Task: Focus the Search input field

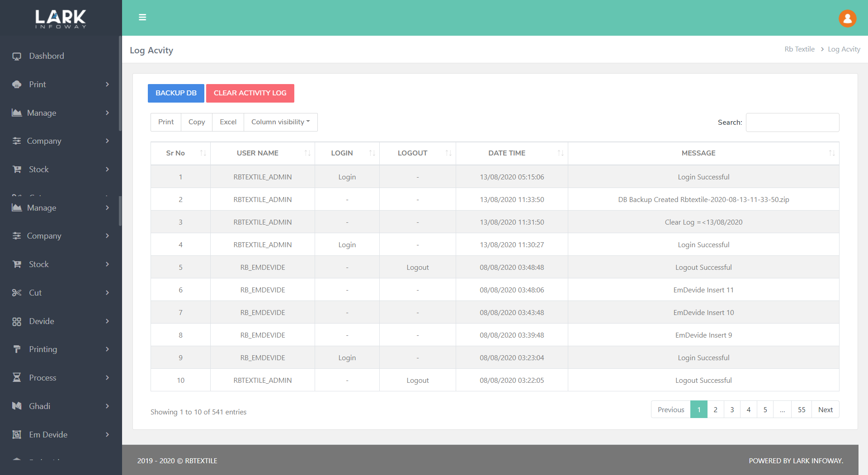Action: point(793,122)
